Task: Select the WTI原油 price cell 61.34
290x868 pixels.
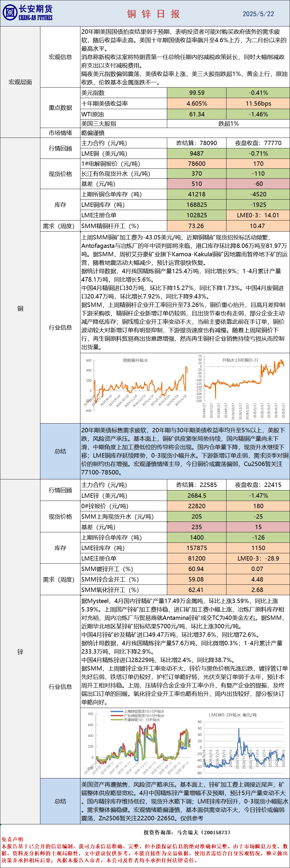Action: [197, 114]
